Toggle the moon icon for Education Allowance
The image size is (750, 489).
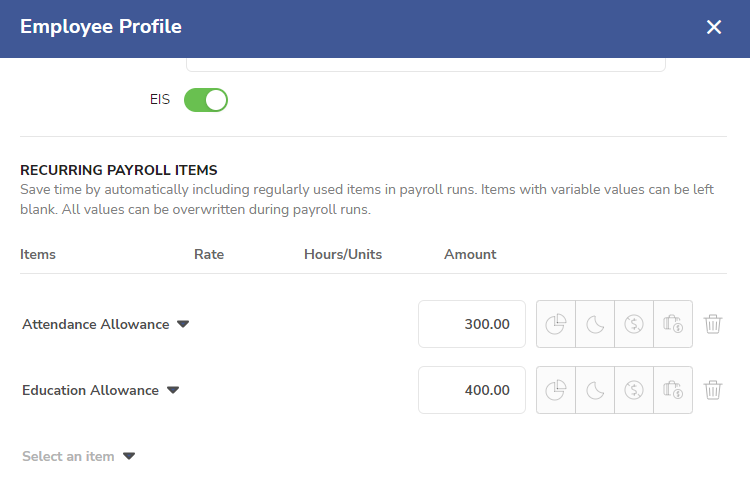pos(595,390)
